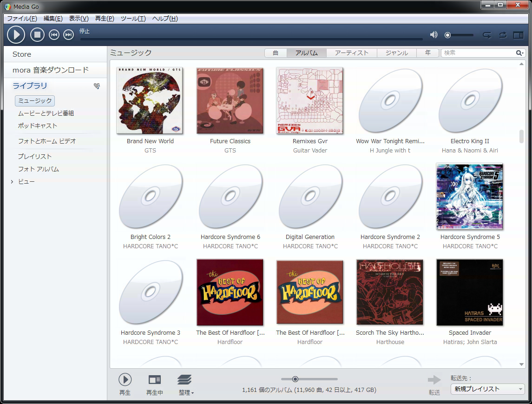Open the ヘルプ(H) menu

click(x=165, y=18)
